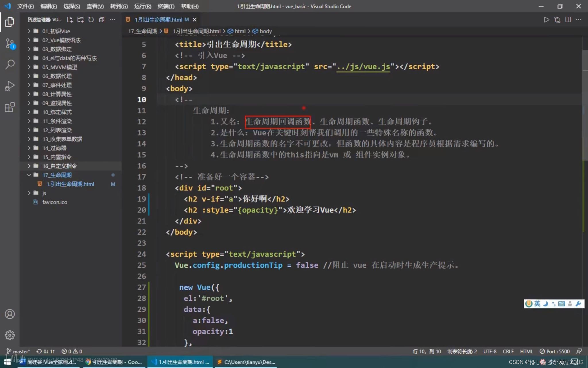
Task: Click the master branch status button
Action: [18, 351]
